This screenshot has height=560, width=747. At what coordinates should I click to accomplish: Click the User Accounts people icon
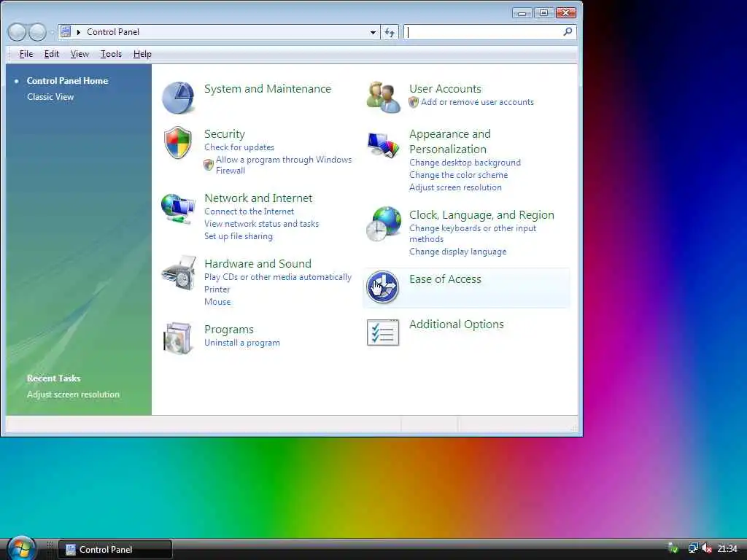click(383, 97)
